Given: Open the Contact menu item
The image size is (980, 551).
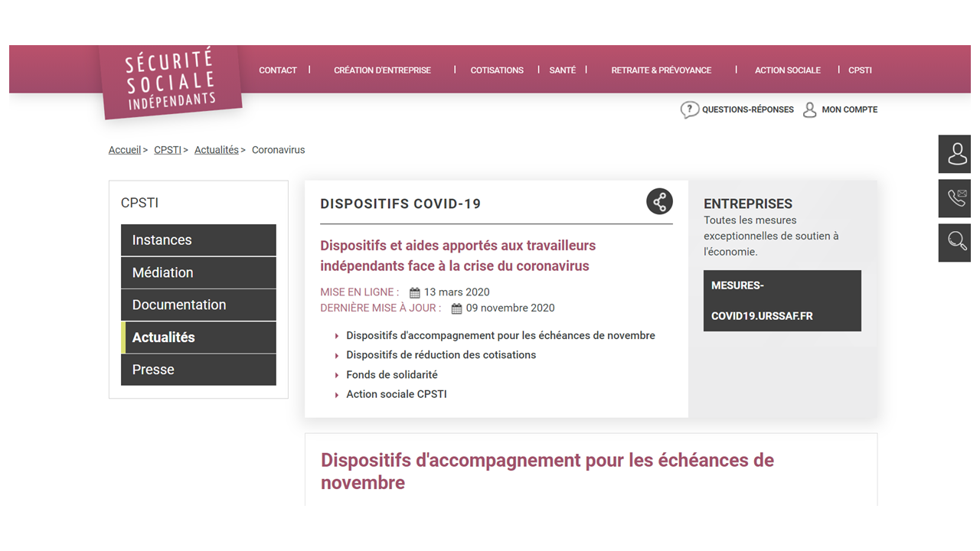Looking at the screenshot, I should [277, 70].
